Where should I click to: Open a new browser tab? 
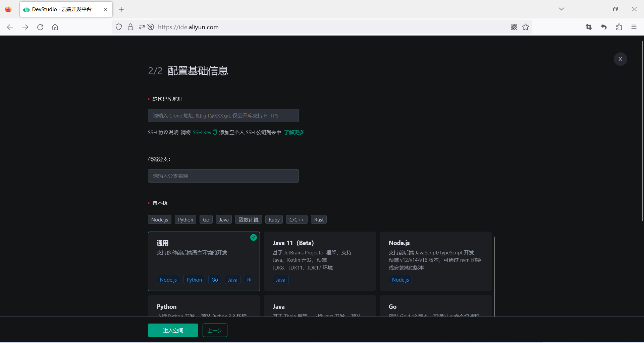click(121, 9)
